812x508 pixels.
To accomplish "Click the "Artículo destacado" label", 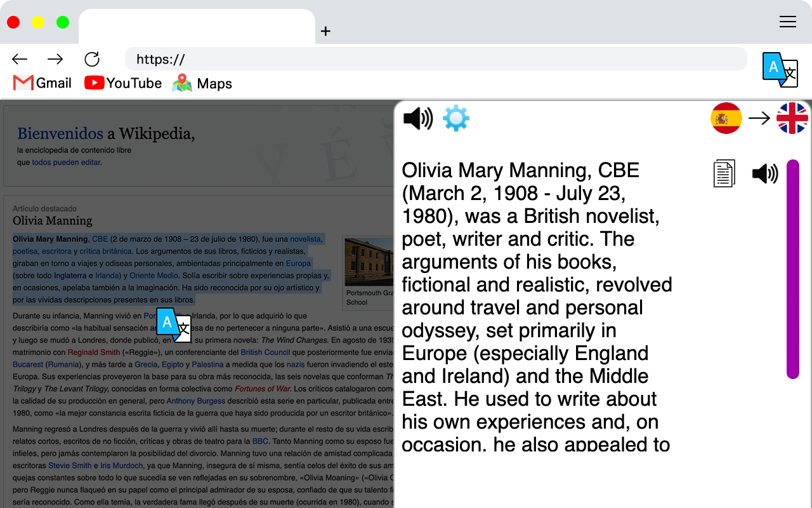I will pyautogui.click(x=44, y=208).
